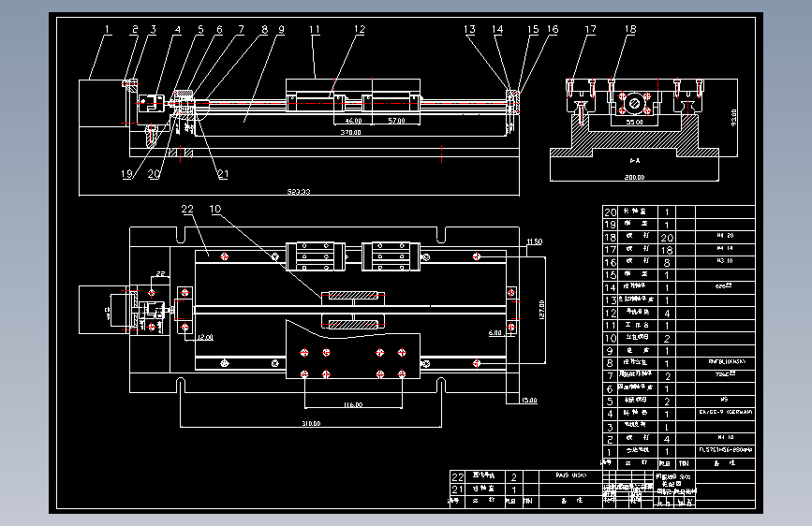The image size is (812, 526).
Task: Select balloon number 7 in the elevation view
Action: [241, 30]
